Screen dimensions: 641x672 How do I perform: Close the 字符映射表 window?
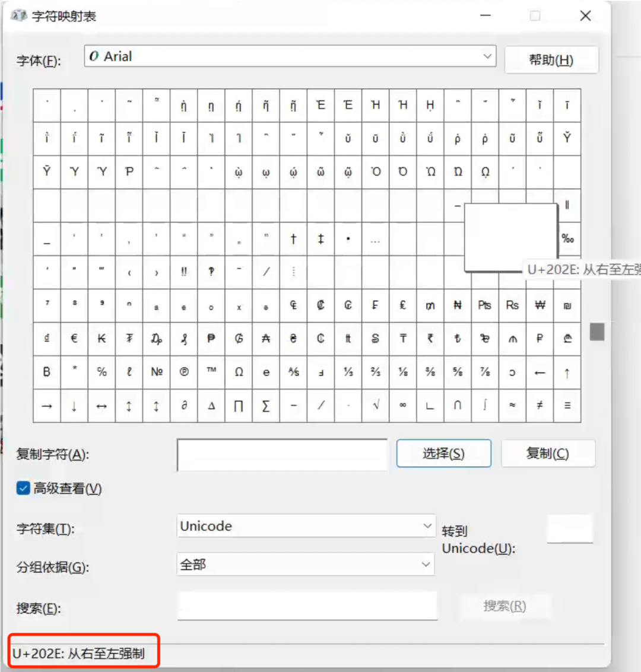coord(585,16)
